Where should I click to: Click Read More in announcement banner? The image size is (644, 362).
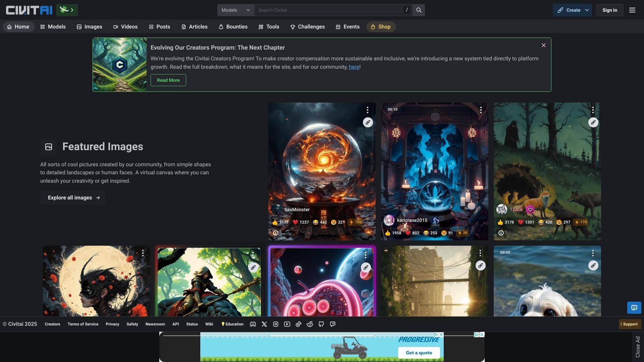pos(168,80)
